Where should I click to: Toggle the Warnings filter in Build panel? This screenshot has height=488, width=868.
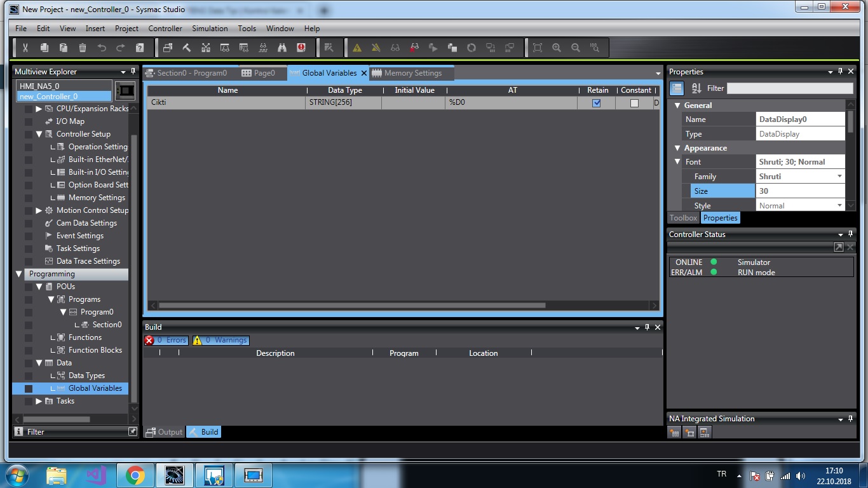(x=220, y=340)
